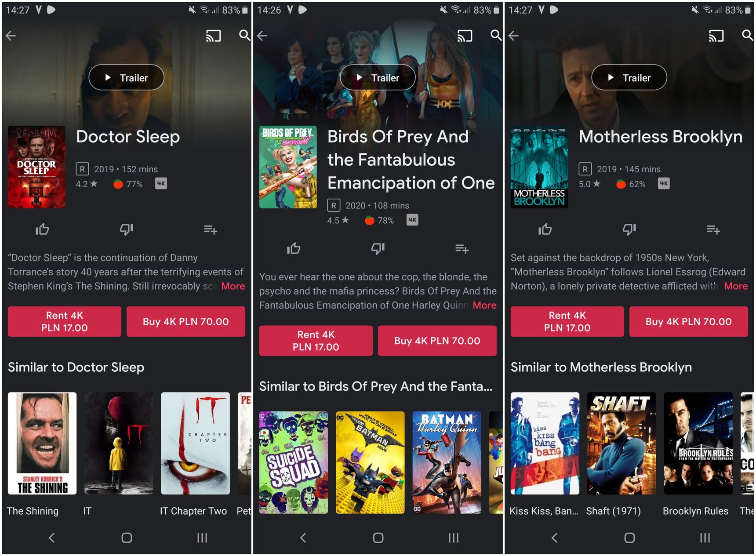The width and height of the screenshot is (756, 556).
Task: Expand Doctor Sleep description with More
Action: (233, 286)
